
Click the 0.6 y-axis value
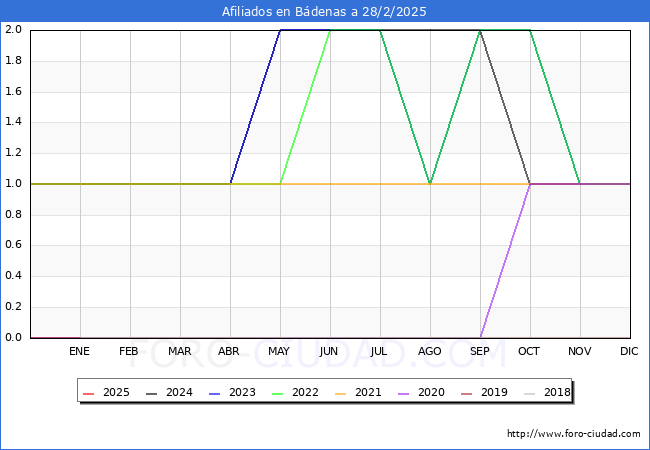pos(13,245)
